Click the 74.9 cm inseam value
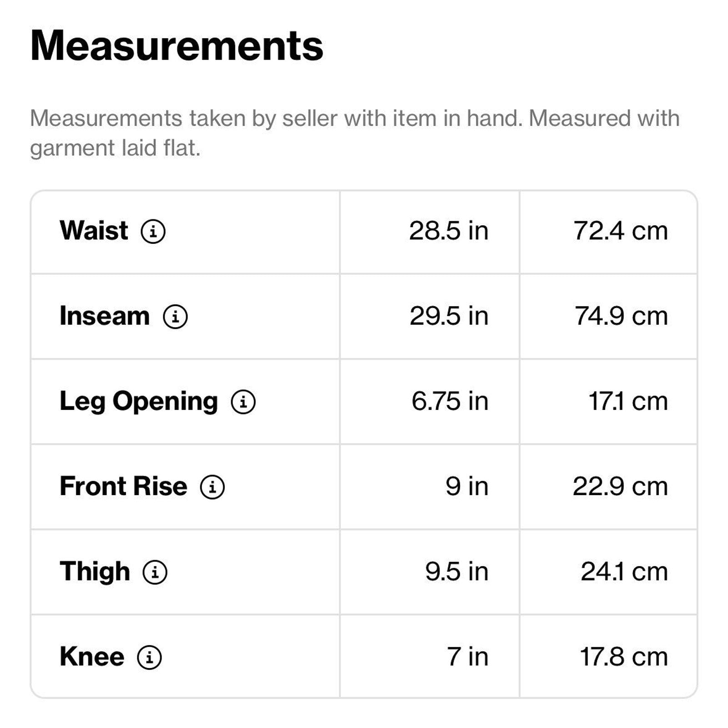The height and width of the screenshot is (728, 728). (x=621, y=316)
